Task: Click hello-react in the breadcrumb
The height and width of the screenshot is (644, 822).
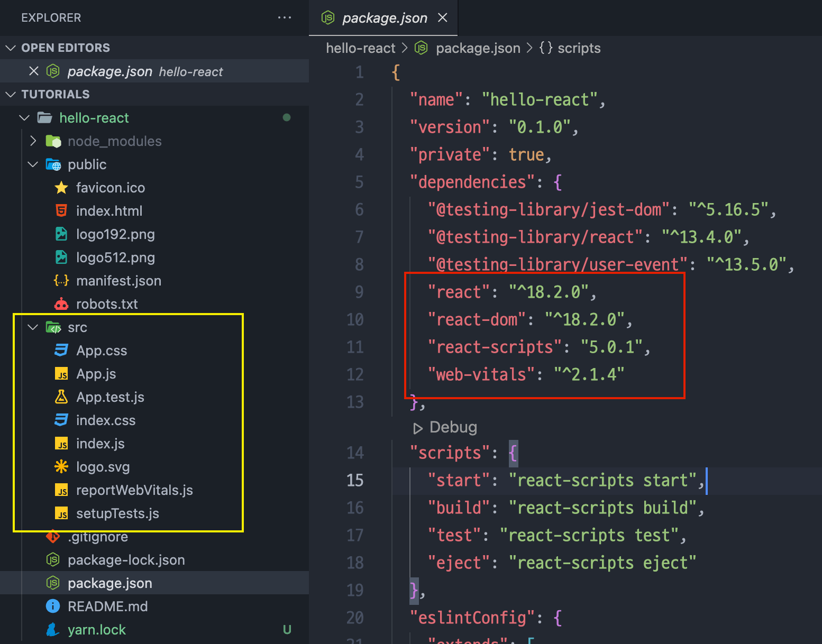Action: [x=361, y=48]
